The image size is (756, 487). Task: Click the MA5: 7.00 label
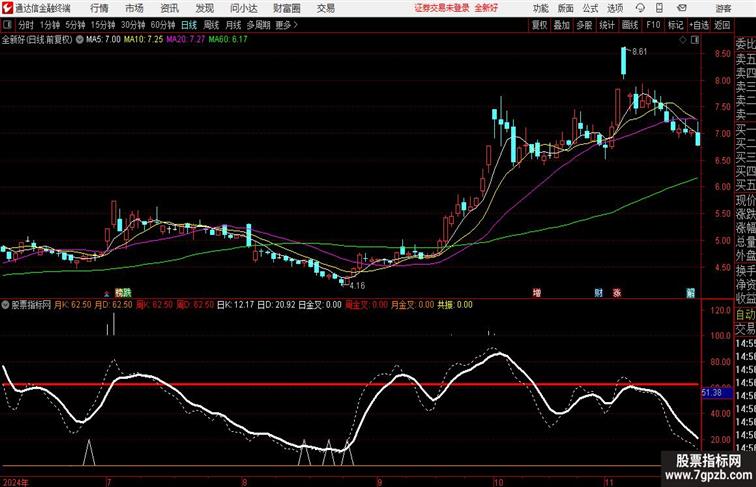tap(103, 40)
